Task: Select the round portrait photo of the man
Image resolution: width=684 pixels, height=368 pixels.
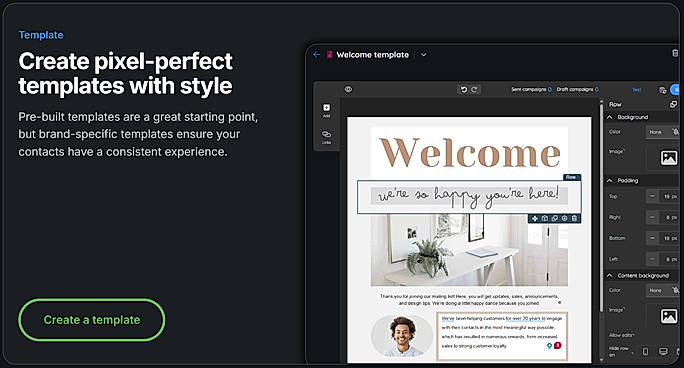Action: 402,336
